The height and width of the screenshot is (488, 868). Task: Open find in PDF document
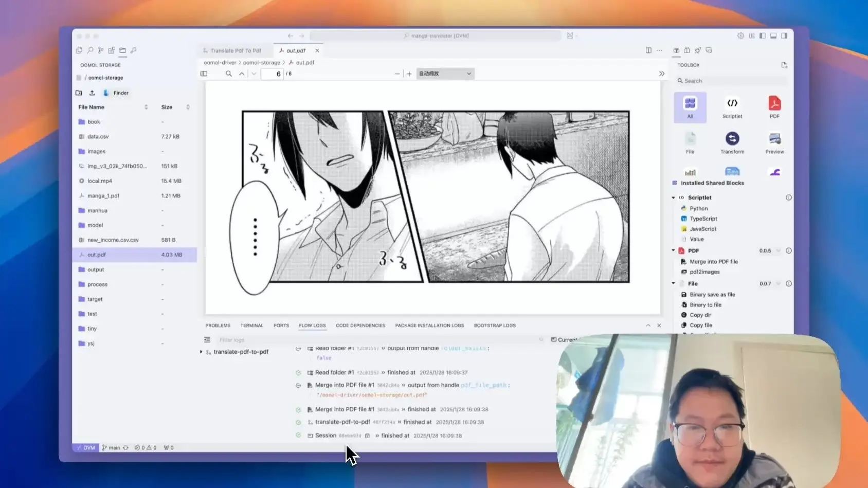(x=229, y=74)
